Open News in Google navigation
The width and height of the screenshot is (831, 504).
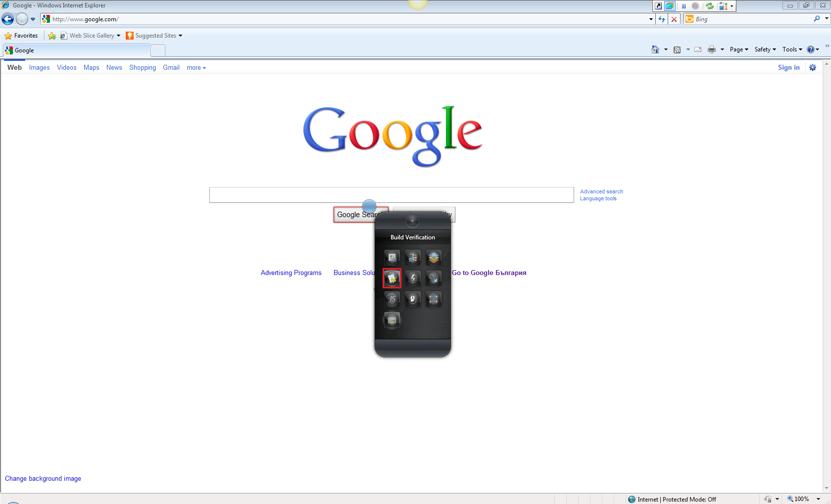(114, 68)
